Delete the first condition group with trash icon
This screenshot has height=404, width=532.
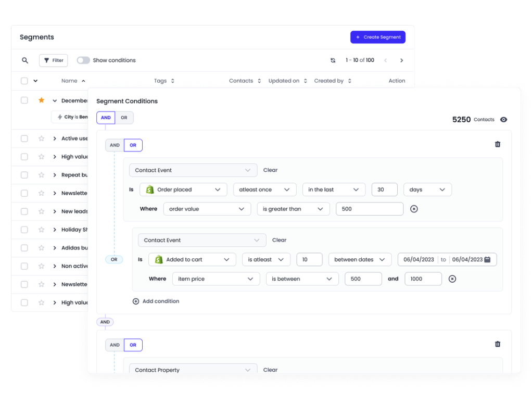[497, 144]
